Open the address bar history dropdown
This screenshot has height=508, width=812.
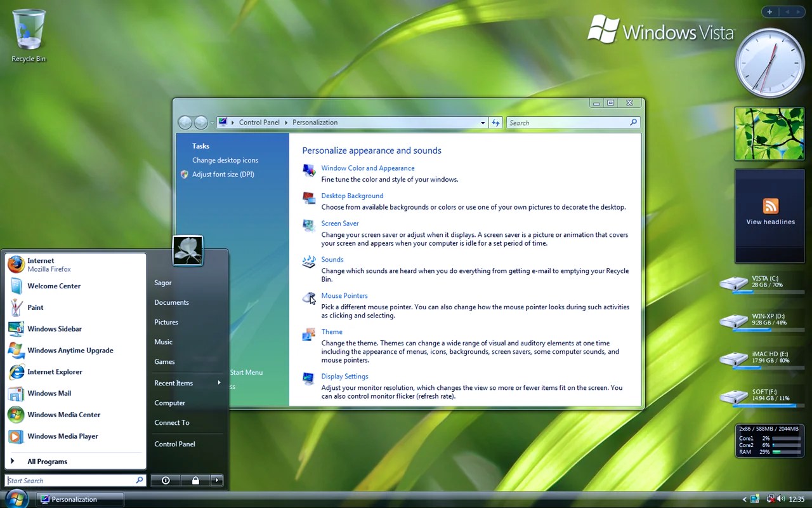[483, 123]
